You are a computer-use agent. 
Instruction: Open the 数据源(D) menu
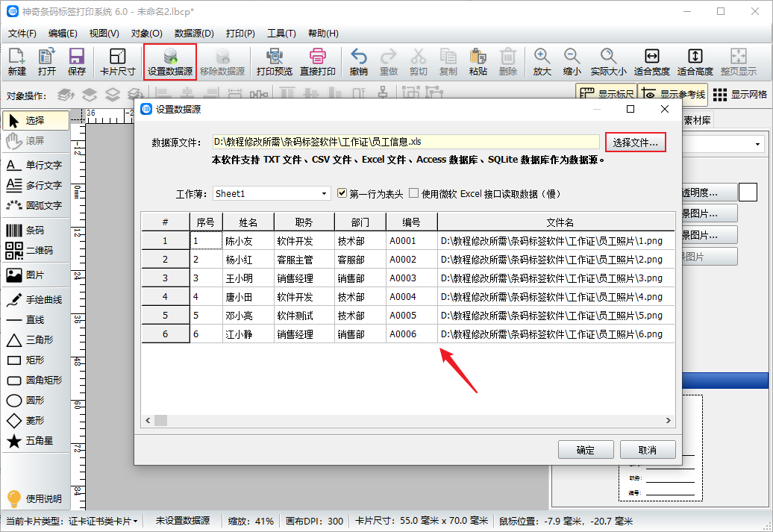[194, 34]
